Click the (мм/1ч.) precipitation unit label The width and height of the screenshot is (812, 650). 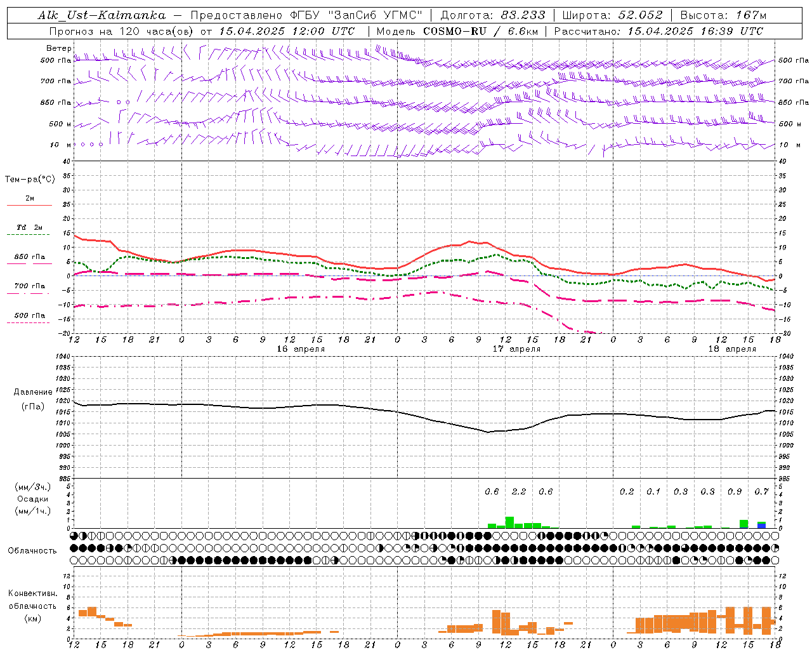tap(32, 511)
